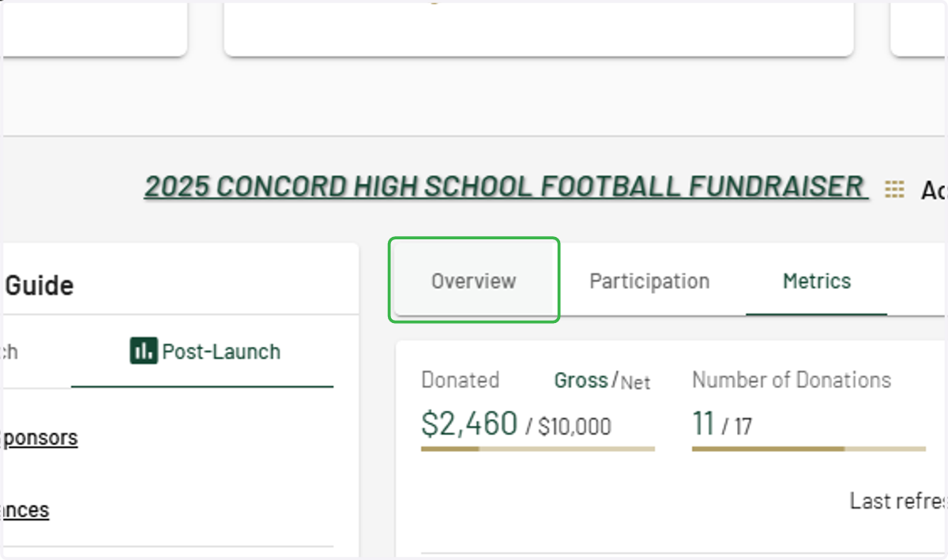
Task: Click the grid icon beside fundraiser title
Action: click(894, 189)
